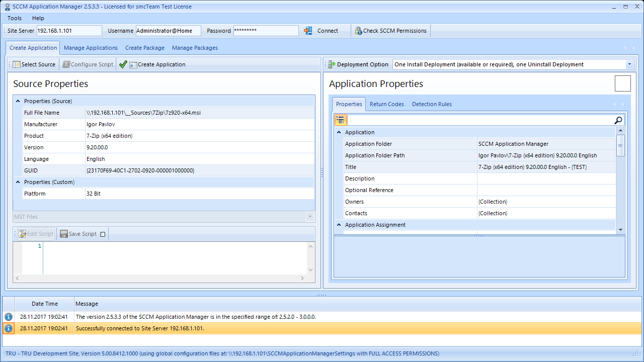
Task: Click the right arrow of properties tab strip
Action: coord(622,104)
